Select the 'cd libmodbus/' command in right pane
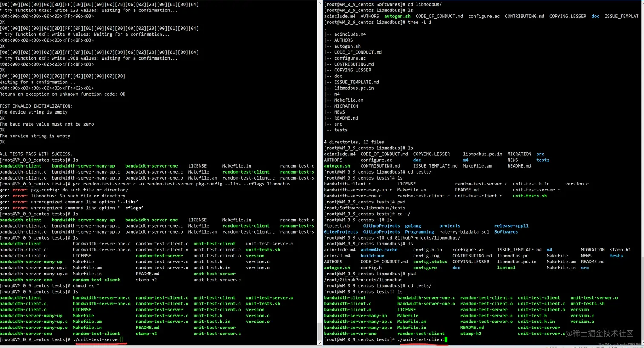 tap(424, 4)
